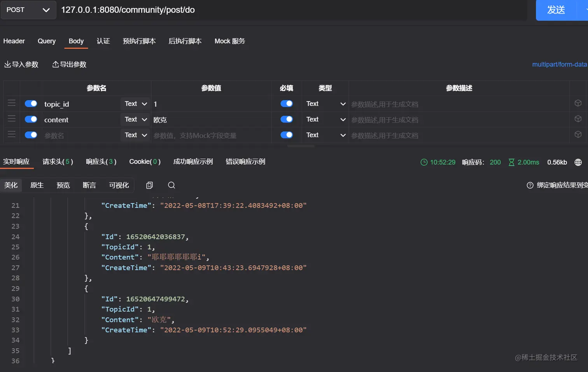Click the help icon beside 绑定响应结果

[x=530, y=185]
